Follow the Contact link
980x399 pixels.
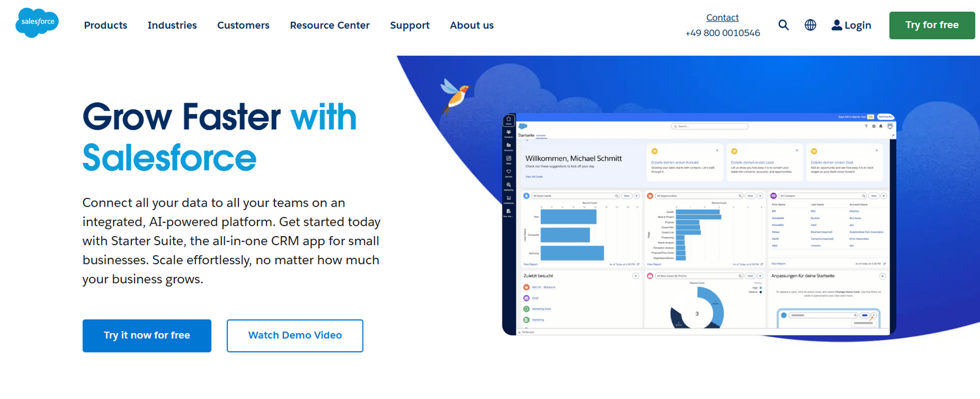722,18
